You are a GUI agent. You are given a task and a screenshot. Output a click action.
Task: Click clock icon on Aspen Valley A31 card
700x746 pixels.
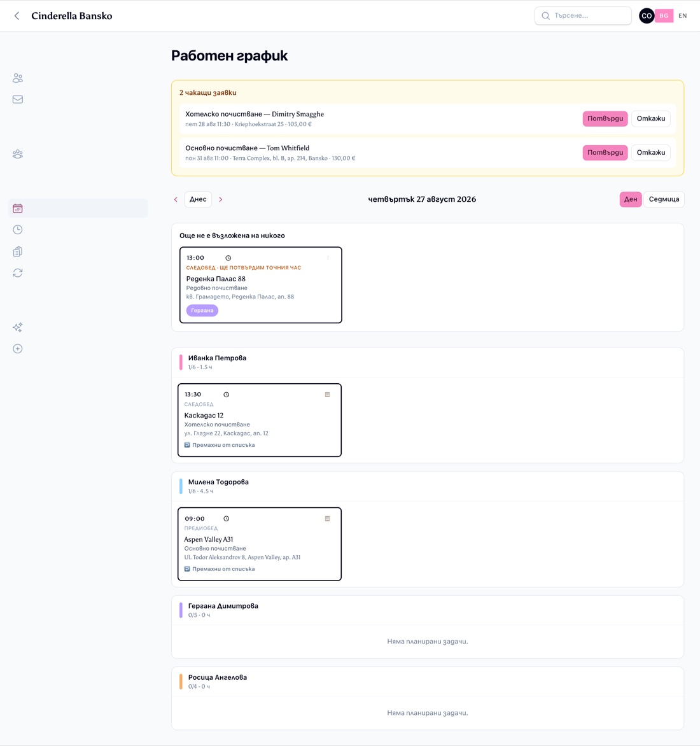227,519
